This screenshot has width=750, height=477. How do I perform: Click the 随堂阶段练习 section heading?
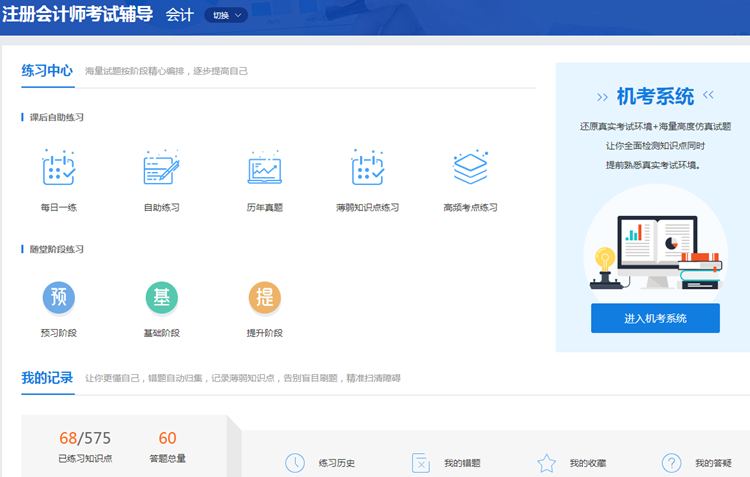click(56, 249)
